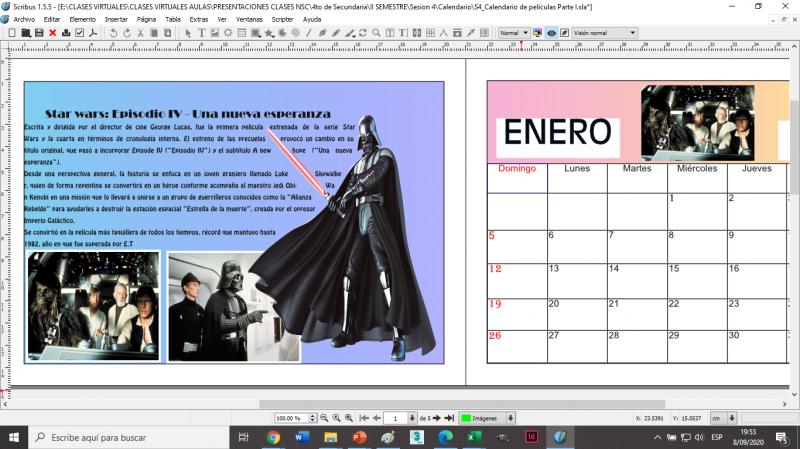Toggle color management monitor icon
Image resolution: width=800 pixels, height=449 pixels.
(537, 33)
